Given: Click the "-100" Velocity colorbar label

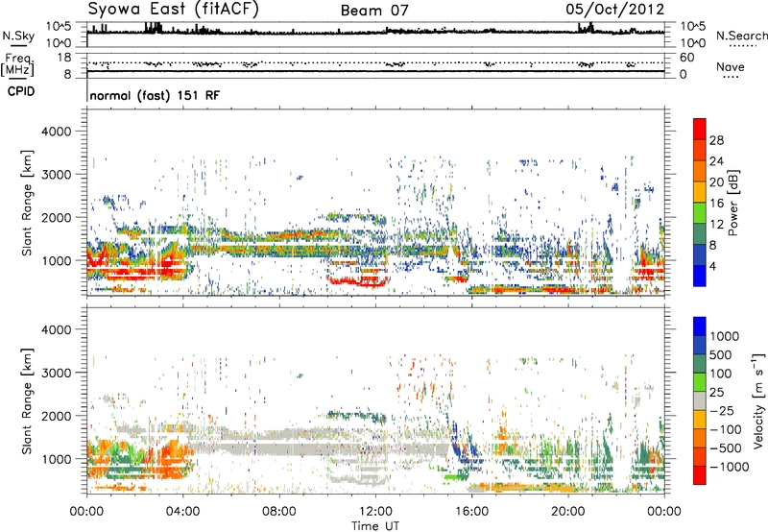Looking at the screenshot, I should point(726,429).
